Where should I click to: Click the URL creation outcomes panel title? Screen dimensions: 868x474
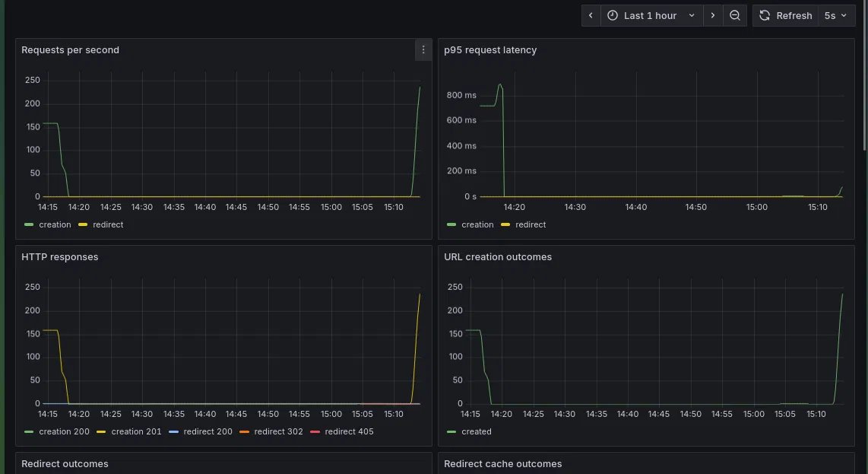[498, 256]
